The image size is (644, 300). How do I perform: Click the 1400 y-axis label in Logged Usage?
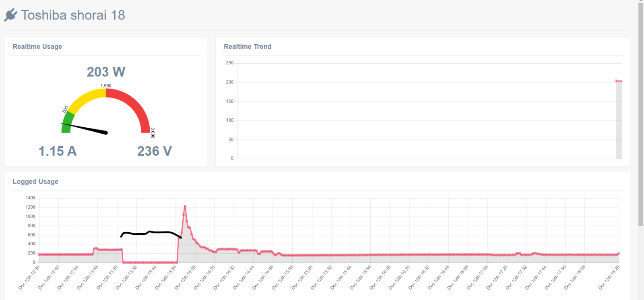(30, 198)
